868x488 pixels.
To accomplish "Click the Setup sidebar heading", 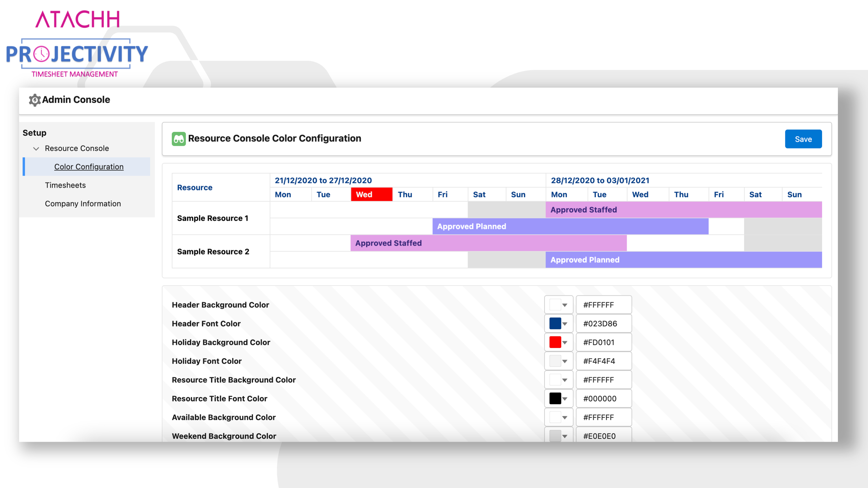I will [x=34, y=133].
